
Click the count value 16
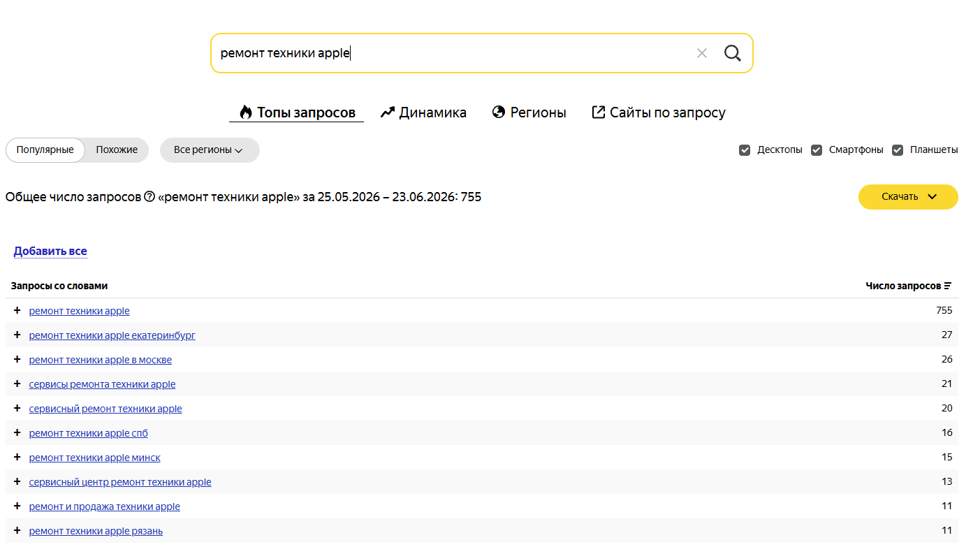coord(947,432)
